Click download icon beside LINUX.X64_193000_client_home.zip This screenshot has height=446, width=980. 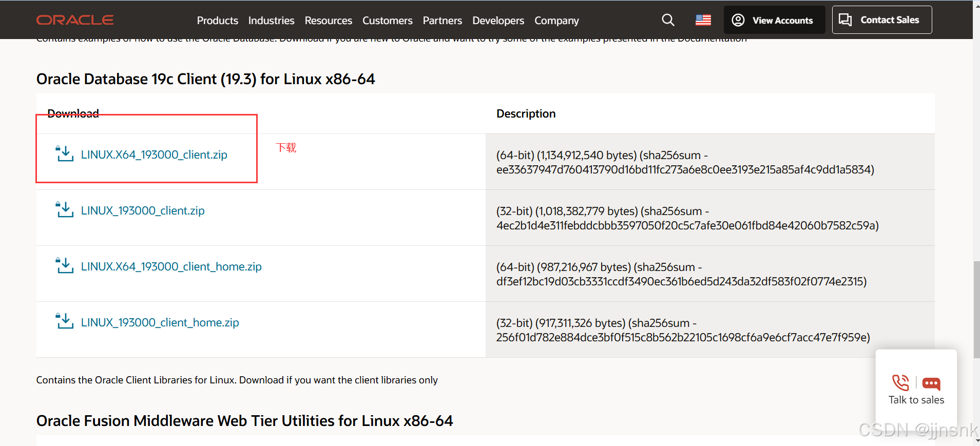(x=65, y=265)
